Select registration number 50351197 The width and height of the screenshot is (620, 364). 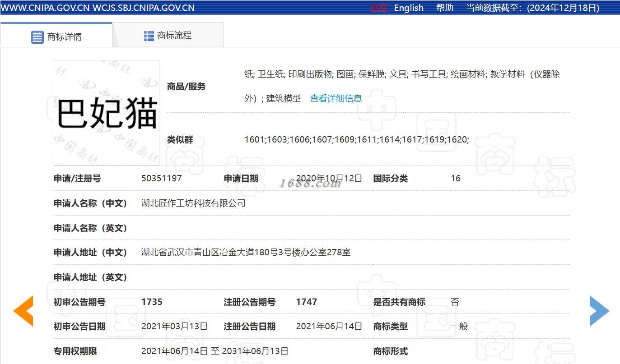pos(162,178)
